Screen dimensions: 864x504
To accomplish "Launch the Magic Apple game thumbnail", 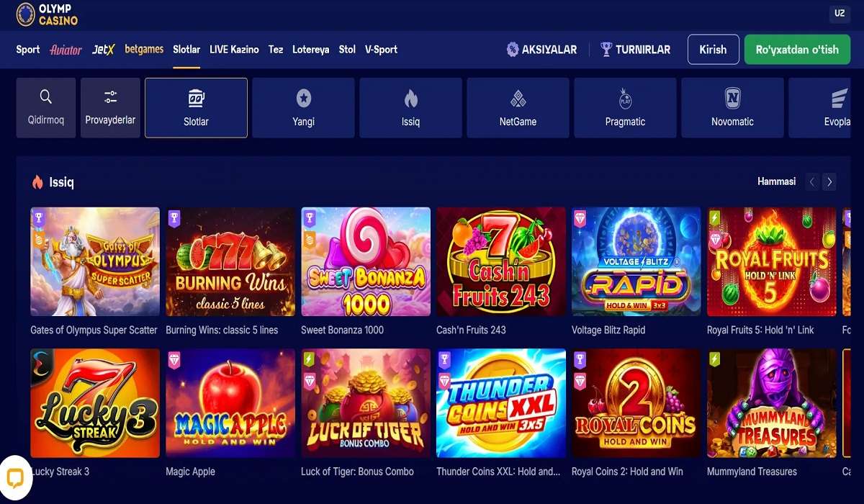I will (230, 403).
